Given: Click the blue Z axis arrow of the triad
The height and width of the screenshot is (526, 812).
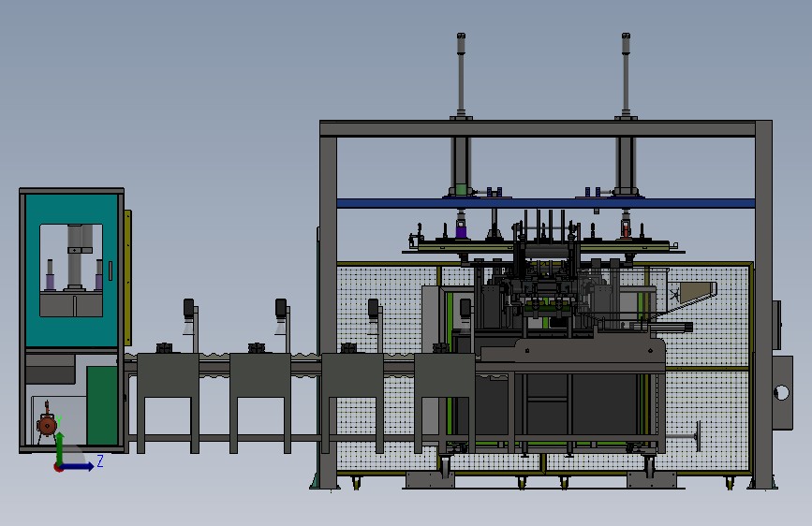Looking at the screenshot, I should 78,466.
